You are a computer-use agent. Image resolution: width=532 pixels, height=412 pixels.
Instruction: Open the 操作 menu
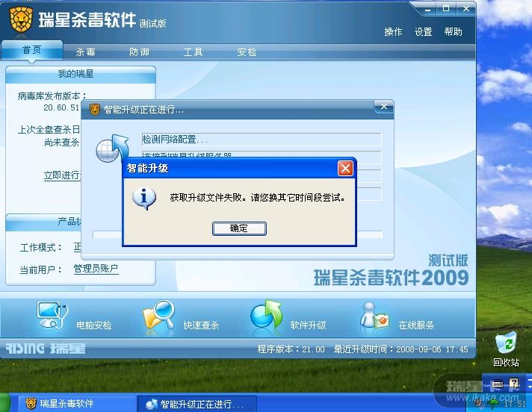[393, 32]
